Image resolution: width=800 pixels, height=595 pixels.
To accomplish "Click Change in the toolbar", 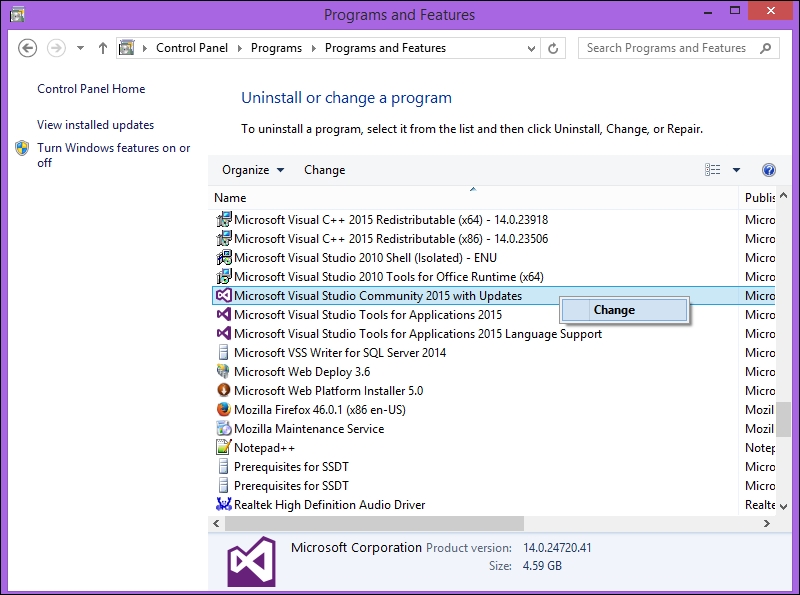I will pos(324,170).
